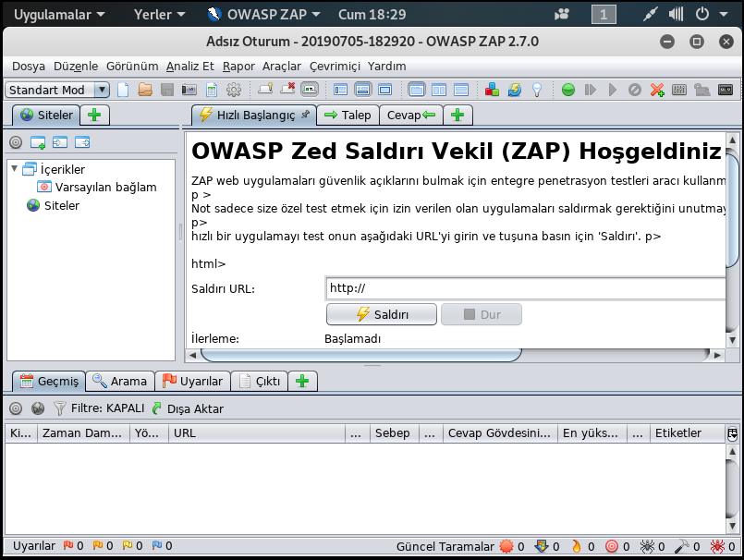Click Dışa Aktar export button

(x=188, y=408)
